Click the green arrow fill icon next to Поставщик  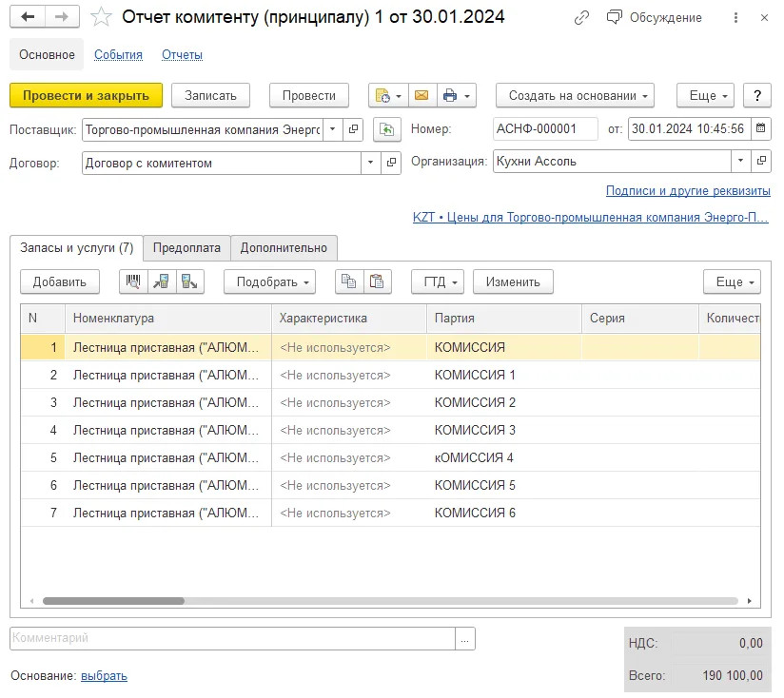386,129
